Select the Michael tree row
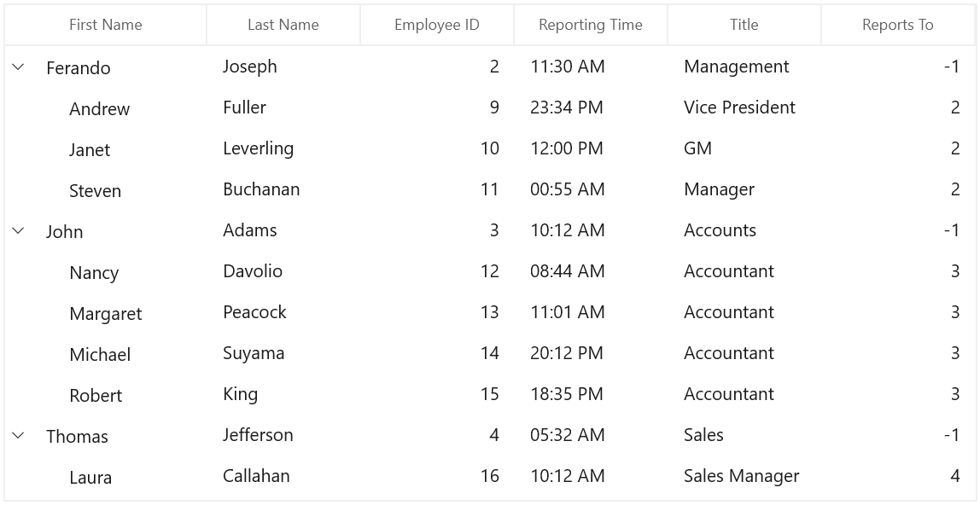This screenshot has width=980, height=505. coord(490,353)
